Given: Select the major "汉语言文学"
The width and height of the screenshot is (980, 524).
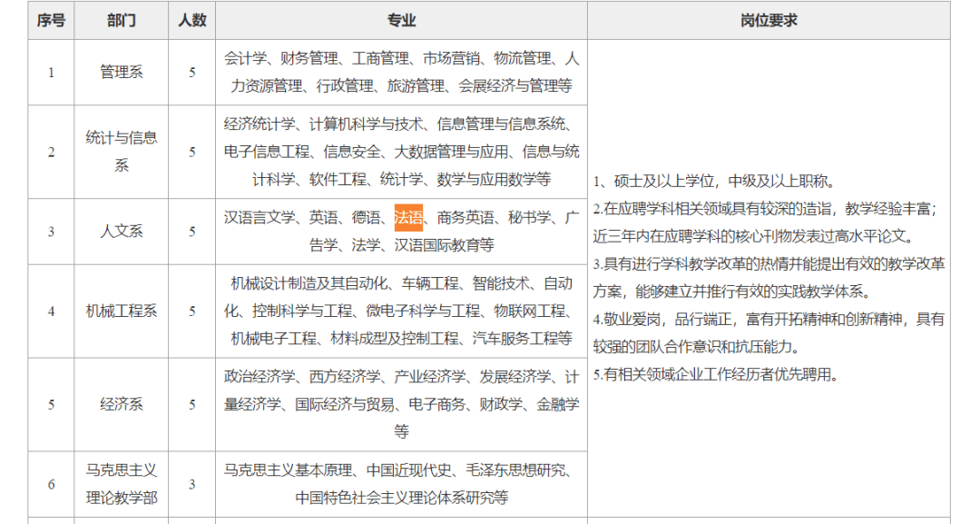Looking at the screenshot, I should pyautogui.click(x=260, y=218).
